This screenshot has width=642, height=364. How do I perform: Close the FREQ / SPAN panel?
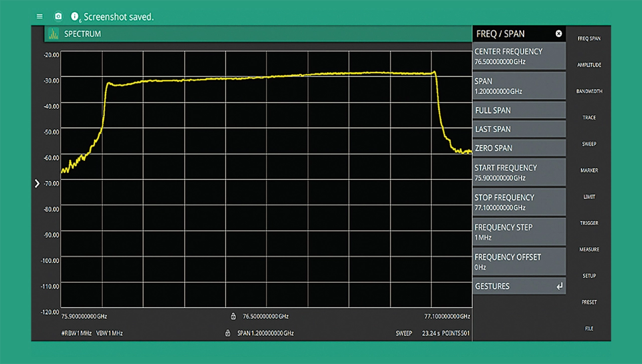click(559, 34)
